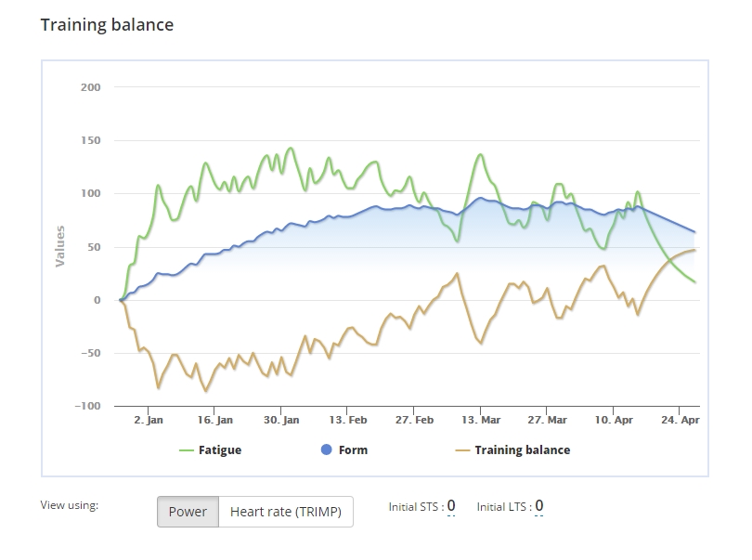Edit the Initial LTS value
Screen dimensions: 752x560
point(538,506)
